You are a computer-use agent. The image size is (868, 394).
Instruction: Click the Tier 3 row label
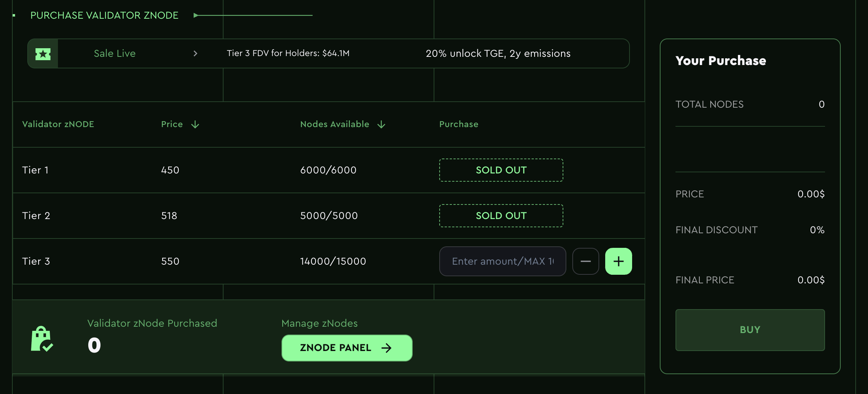point(36,261)
